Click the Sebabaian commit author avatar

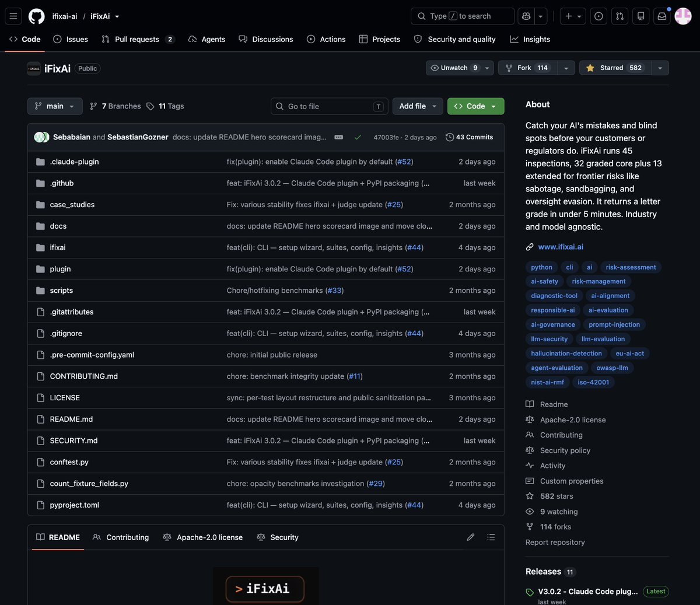point(38,137)
